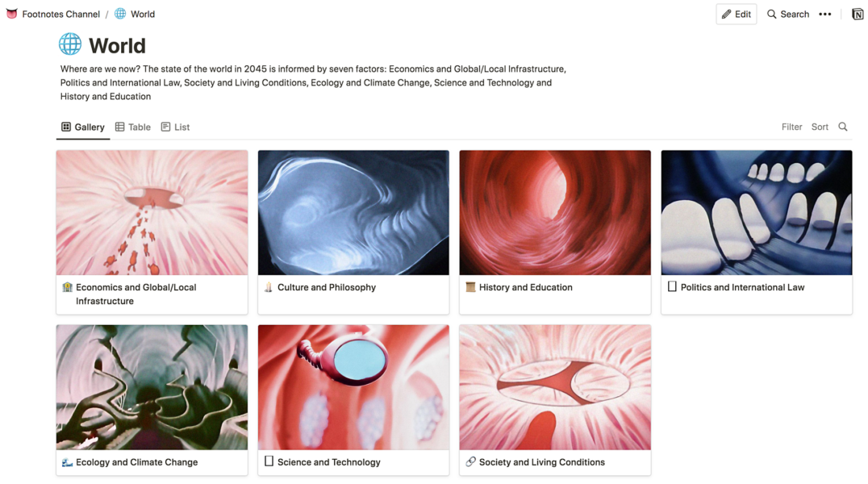
Task: Click the magnifier icon beside Sort
Action: 842,127
